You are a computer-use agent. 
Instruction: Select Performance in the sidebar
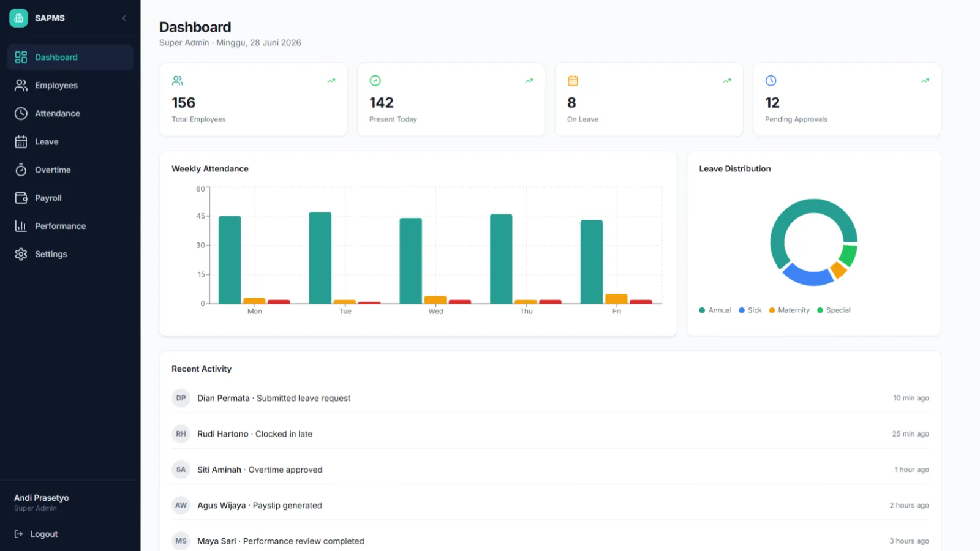point(70,226)
